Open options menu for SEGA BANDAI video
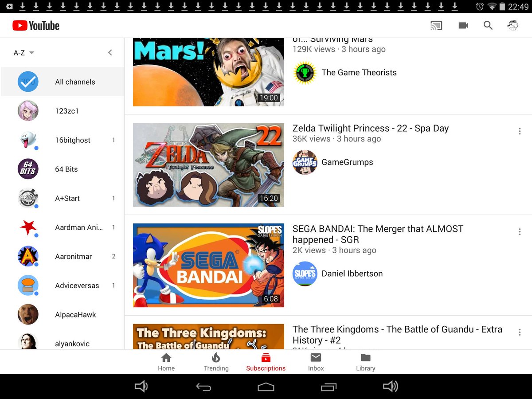Viewport: 532px width, 399px height. (x=520, y=232)
